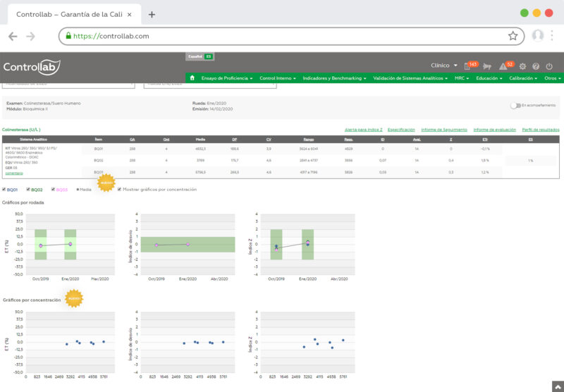Click the Sistema Analítico column header

tap(33, 139)
